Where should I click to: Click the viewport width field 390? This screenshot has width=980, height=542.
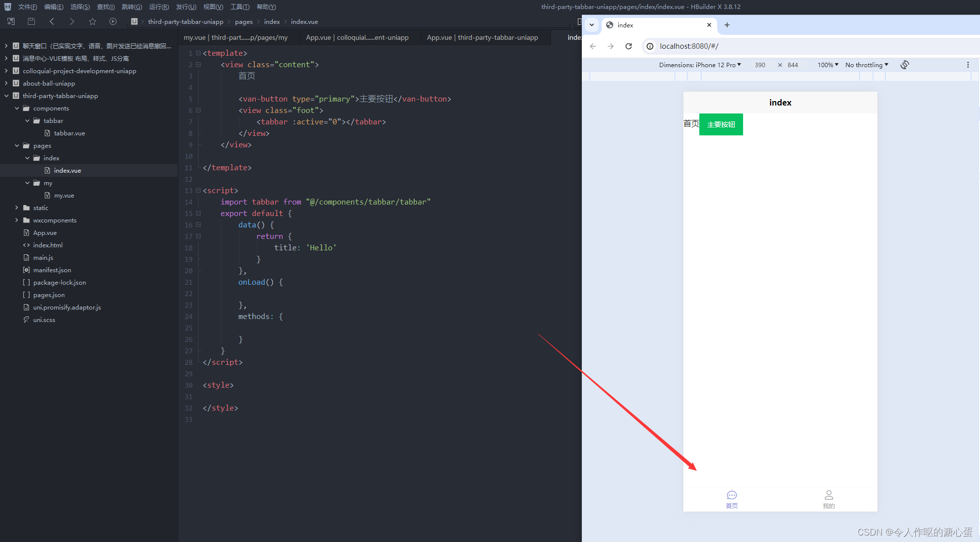(760, 65)
